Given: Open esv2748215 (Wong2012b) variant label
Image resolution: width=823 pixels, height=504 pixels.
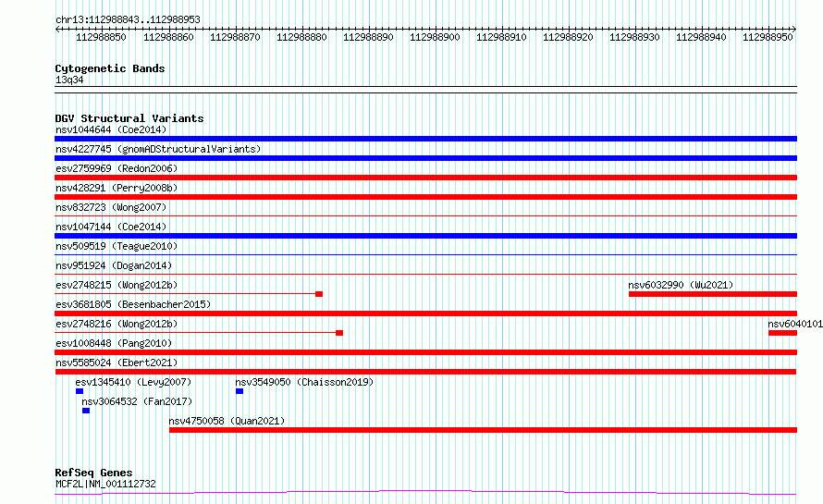Looking at the screenshot, I should point(117,285).
